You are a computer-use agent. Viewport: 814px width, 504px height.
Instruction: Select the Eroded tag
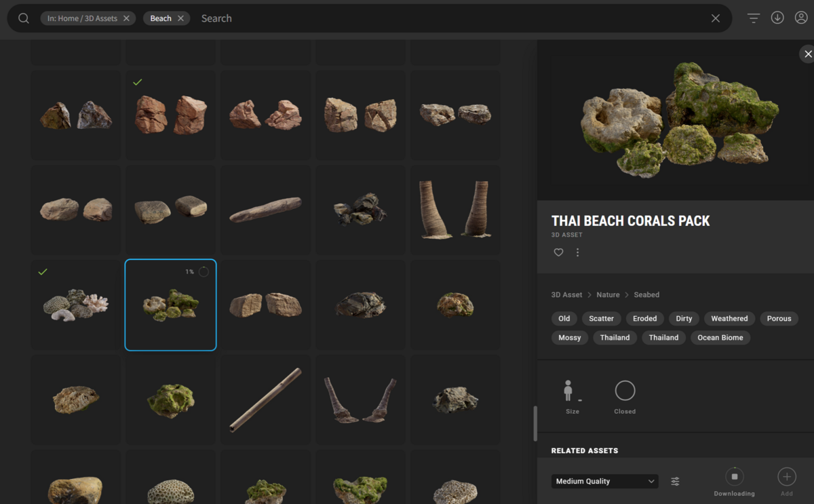pos(644,318)
